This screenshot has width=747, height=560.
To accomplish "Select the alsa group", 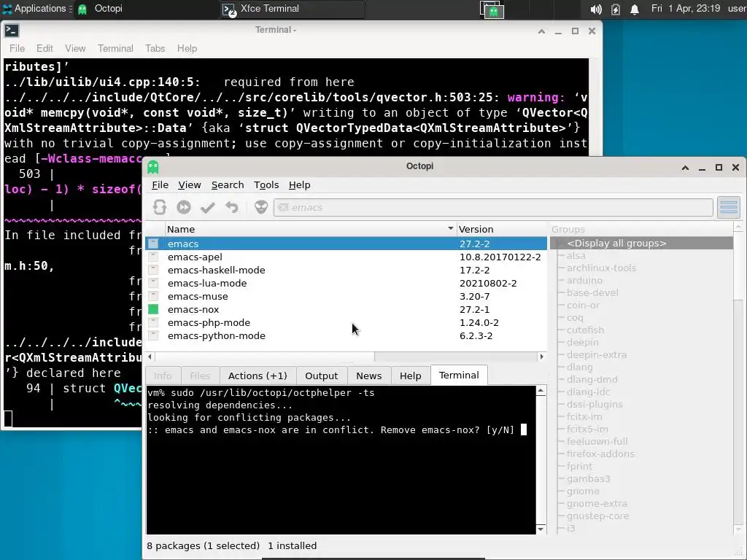I will click(576, 256).
